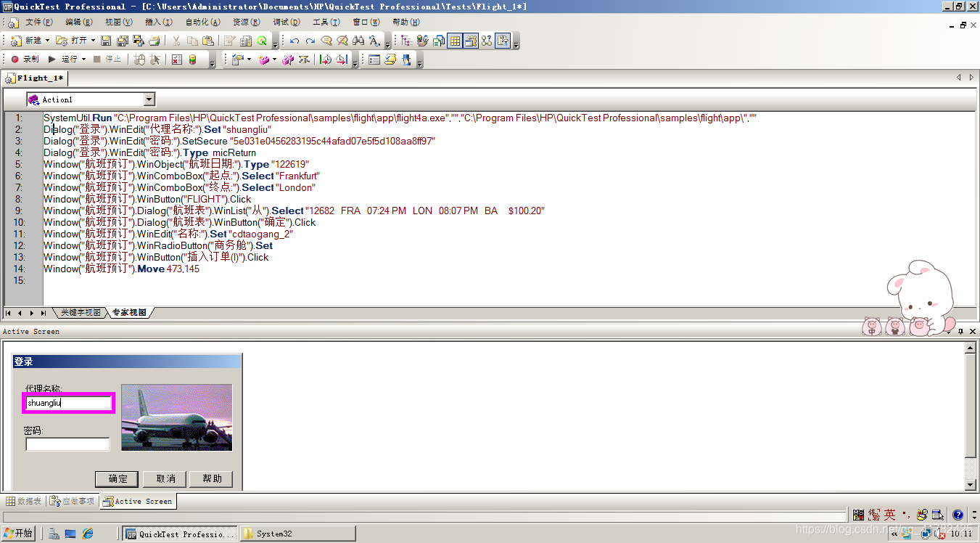Click 帮助 button in the login dialog
The width and height of the screenshot is (980, 543).
[x=211, y=479]
